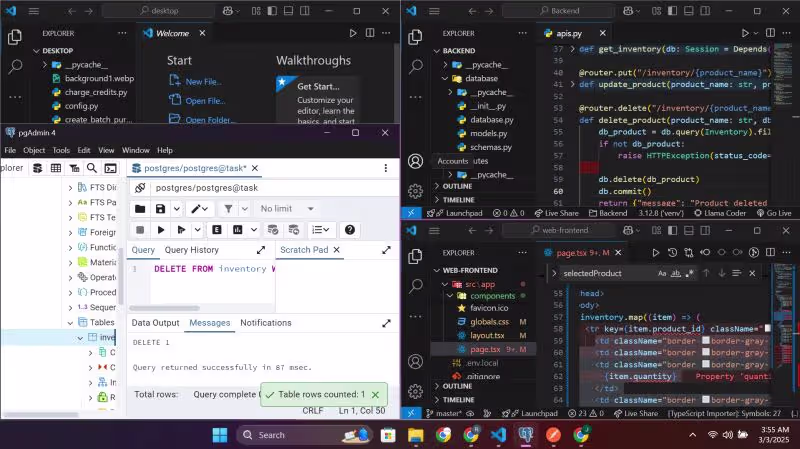Viewport: 800px width, 449px height.
Task: Click Accounts icon in Backend window
Action: tap(416, 161)
